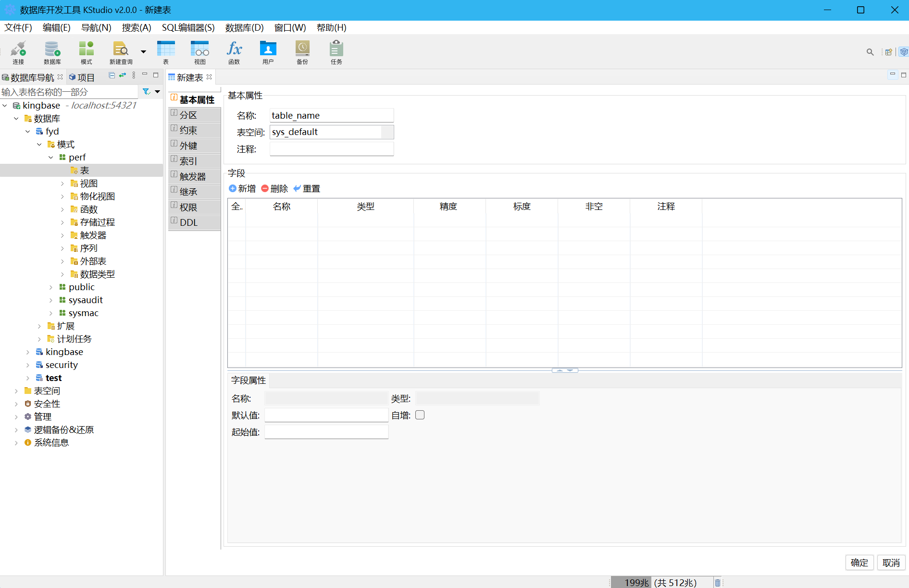Switch to the 约束 side tab

pyautogui.click(x=194, y=130)
